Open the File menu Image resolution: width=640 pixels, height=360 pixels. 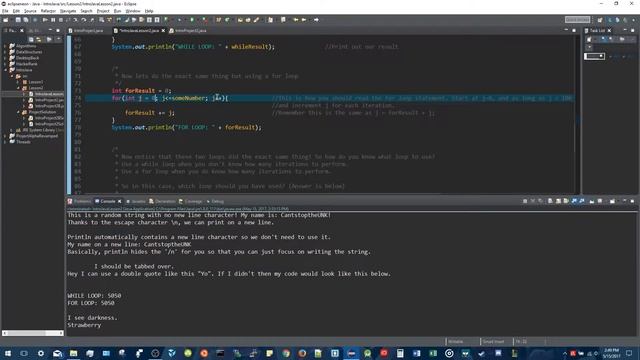[5, 11]
